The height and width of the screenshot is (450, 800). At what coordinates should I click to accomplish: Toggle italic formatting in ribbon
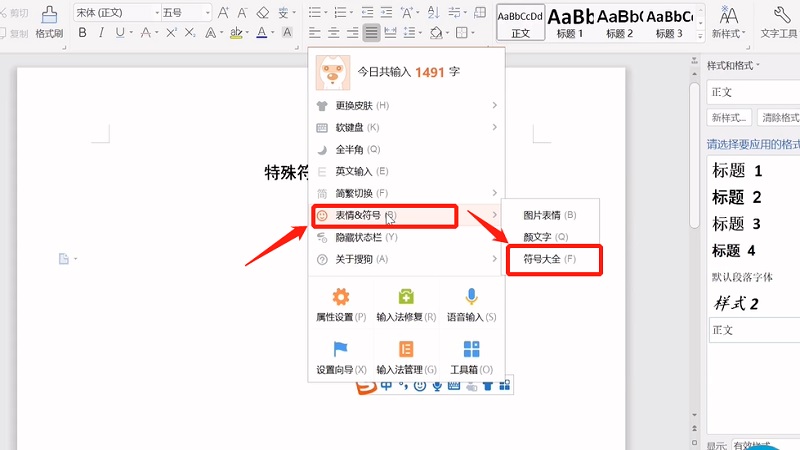point(100,33)
